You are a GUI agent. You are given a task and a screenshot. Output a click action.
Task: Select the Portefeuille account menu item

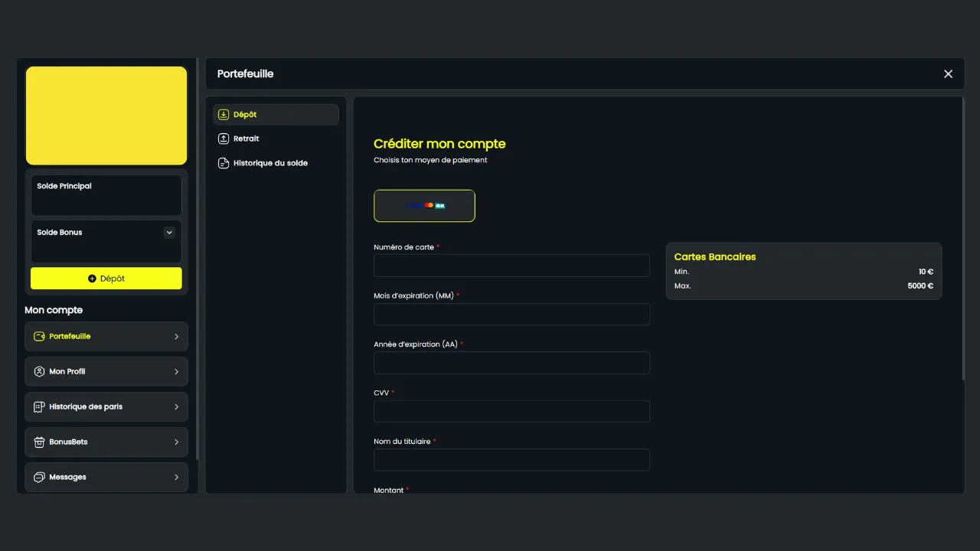106,337
